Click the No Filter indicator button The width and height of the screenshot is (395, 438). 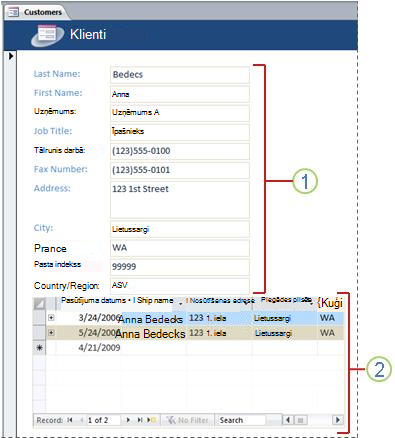click(187, 420)
